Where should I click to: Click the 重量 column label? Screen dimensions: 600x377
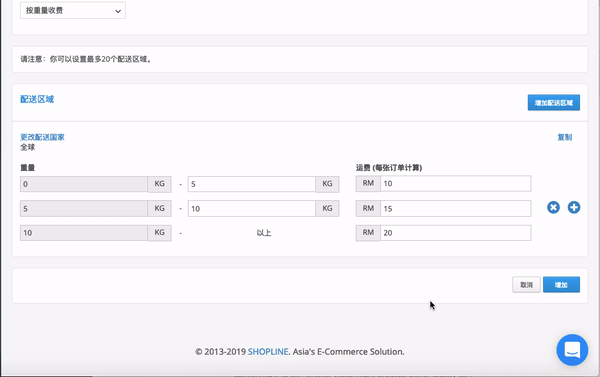pyautogui.click(x=28, y=168)
